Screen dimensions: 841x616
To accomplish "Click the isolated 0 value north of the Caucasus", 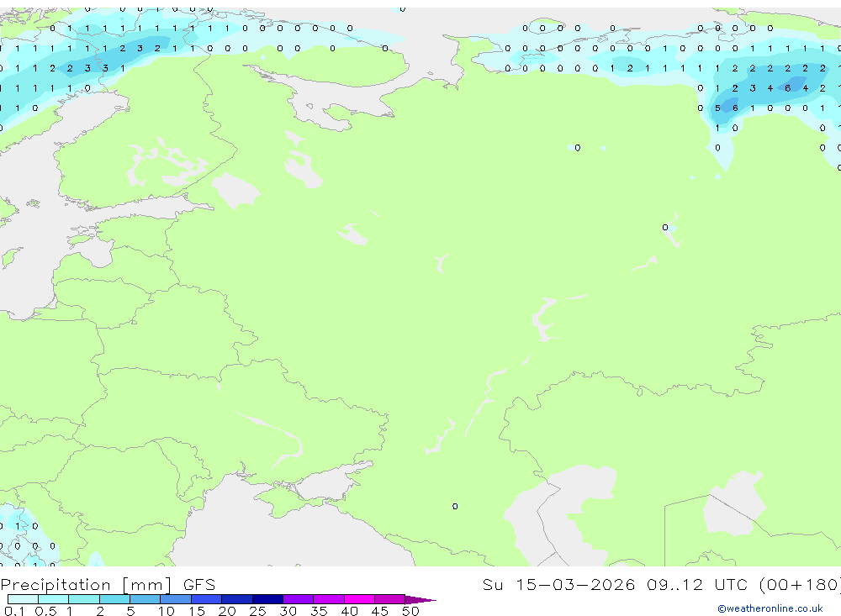I will [455, 506].
